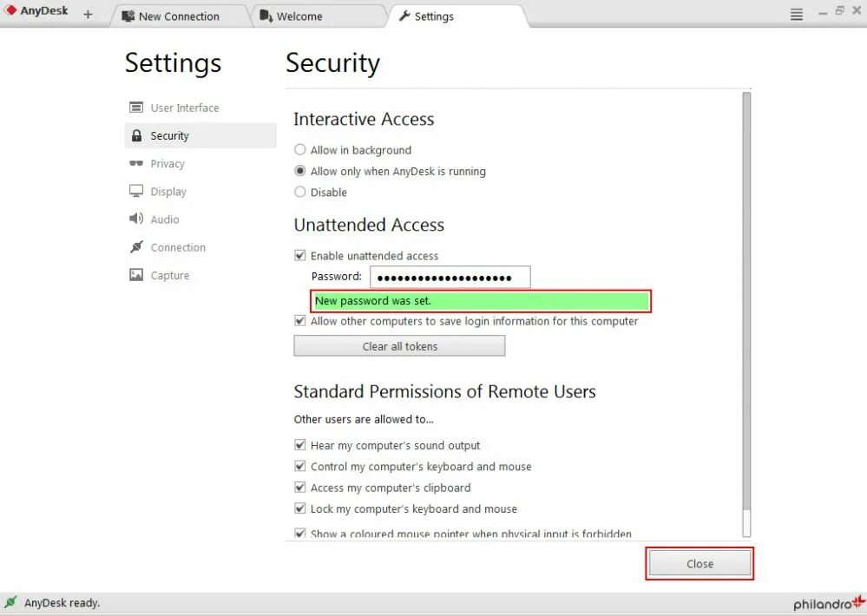Click the Clear all tokens button
The image size is (867, 616).
click(x=399, y=346)
